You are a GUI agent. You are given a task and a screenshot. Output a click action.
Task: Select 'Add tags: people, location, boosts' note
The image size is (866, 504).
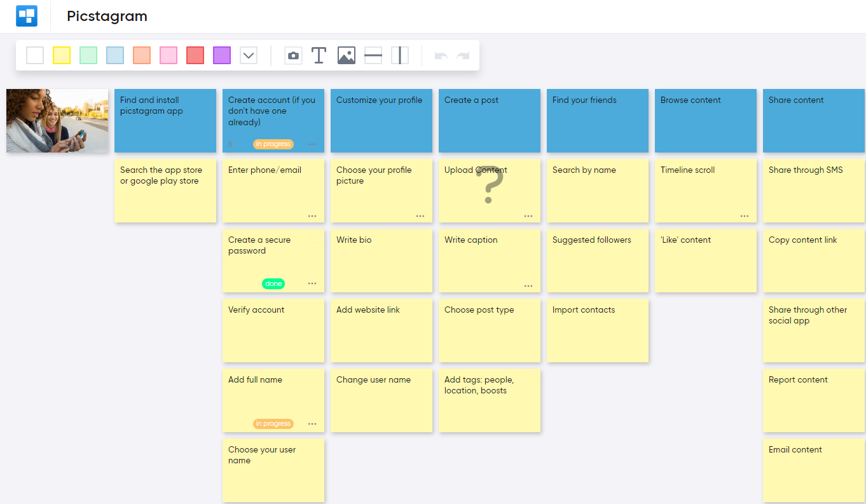(490, 400)
